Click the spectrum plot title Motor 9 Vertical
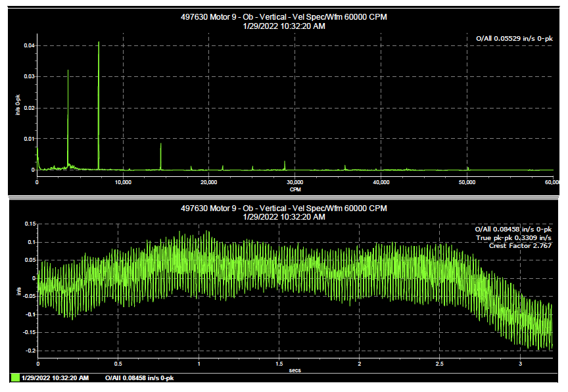Viewport: 568px width, 392px height. click(x=284, y=17)
